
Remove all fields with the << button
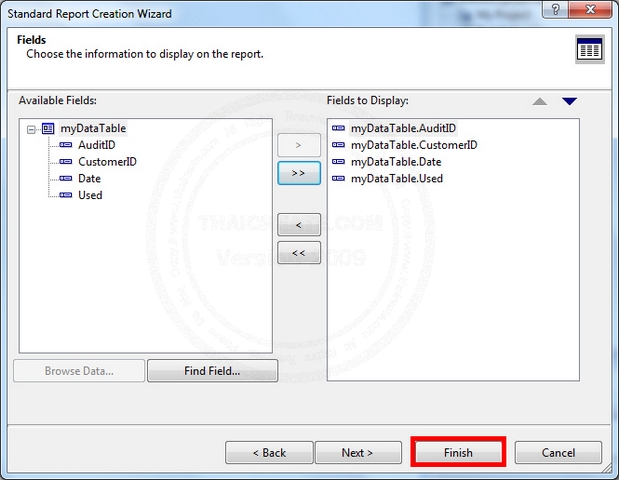coord(299,253)
